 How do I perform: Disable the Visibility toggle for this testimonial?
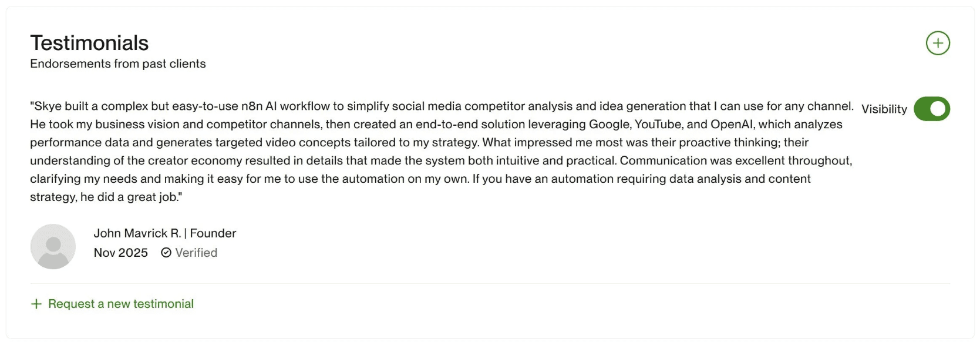pyautogui.click(x=932, y=109)
